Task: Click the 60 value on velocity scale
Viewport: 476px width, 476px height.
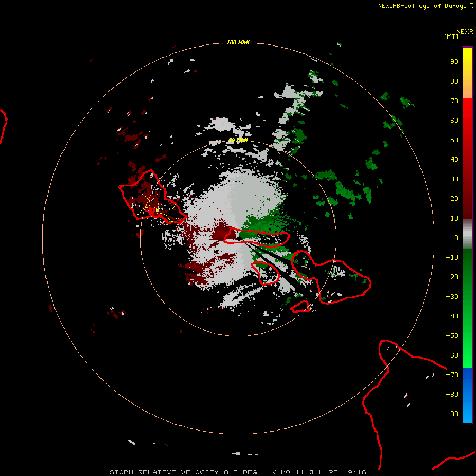Action: (454, 121)
